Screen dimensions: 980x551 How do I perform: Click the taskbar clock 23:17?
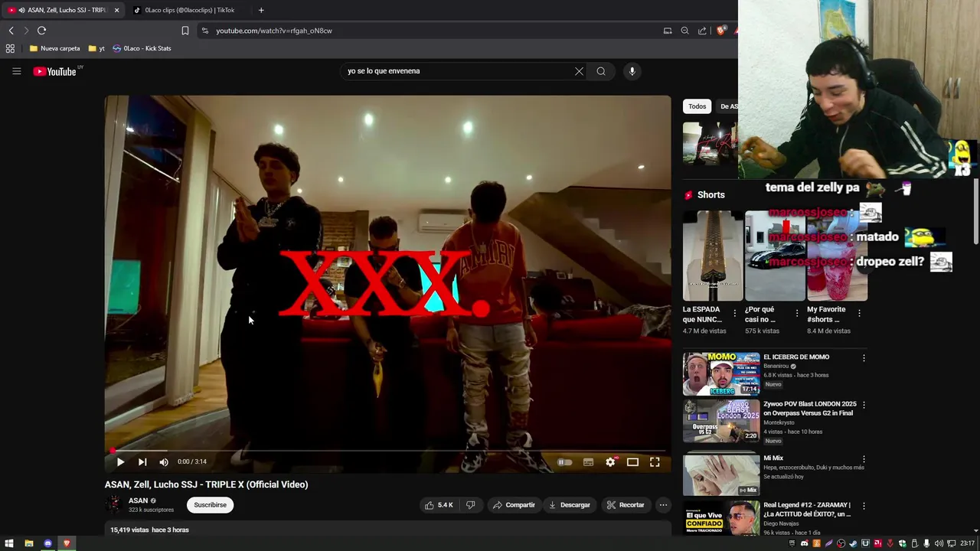tap(968, 543)
